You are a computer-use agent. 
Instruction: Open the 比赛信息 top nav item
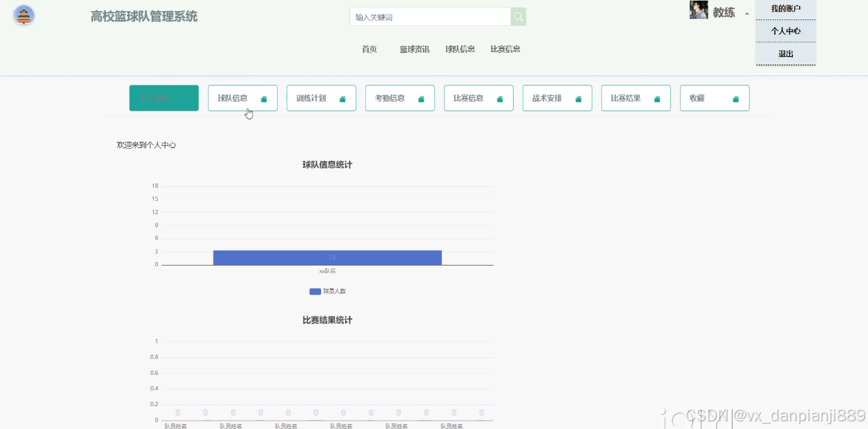[x=505, y=49]
